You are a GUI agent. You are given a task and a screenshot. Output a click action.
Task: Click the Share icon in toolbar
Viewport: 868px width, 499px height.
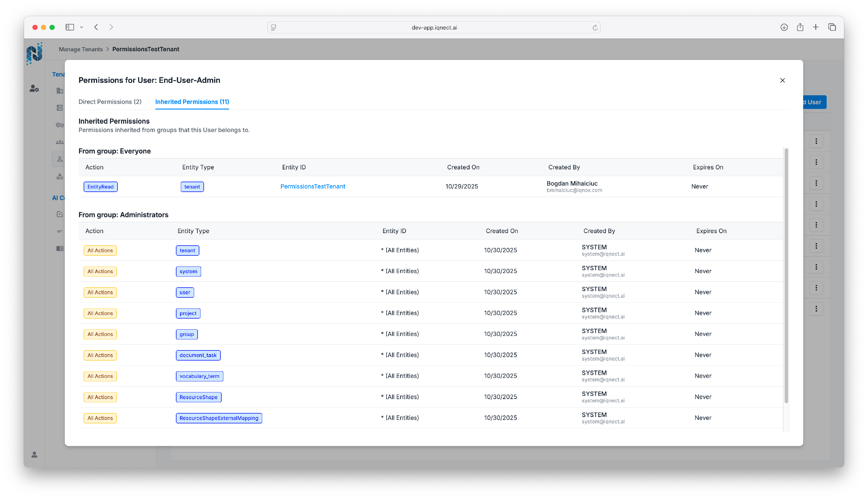(x=800, y=27)
